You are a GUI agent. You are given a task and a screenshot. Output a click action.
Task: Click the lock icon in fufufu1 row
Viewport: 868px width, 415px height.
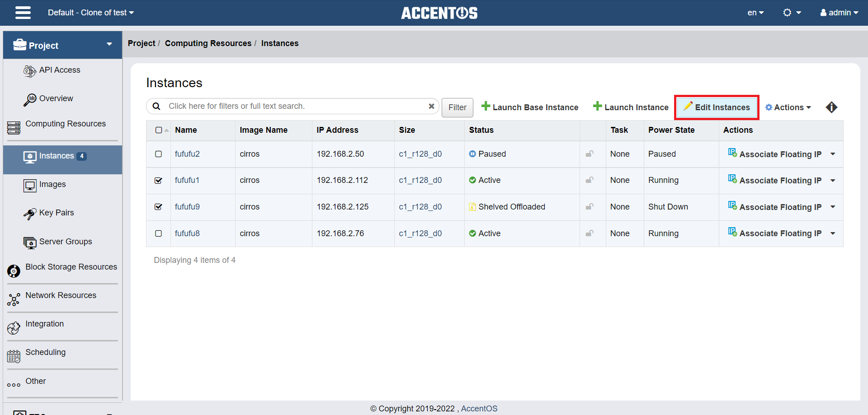coord(590,180)
